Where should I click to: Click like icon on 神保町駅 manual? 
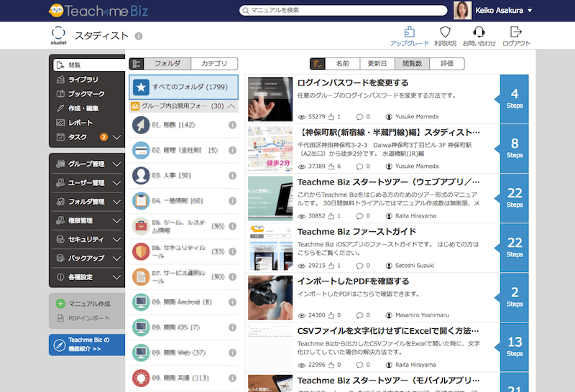[331, 167]
